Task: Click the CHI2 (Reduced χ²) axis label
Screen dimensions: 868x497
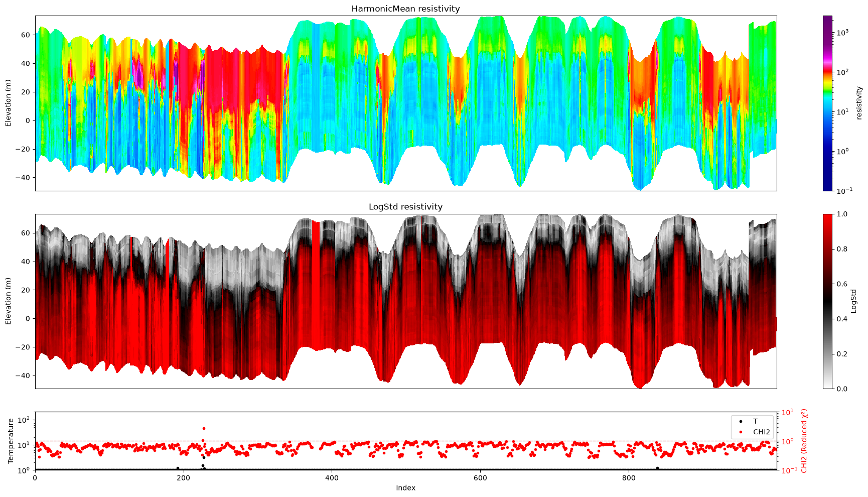Action: pos(804,441)
